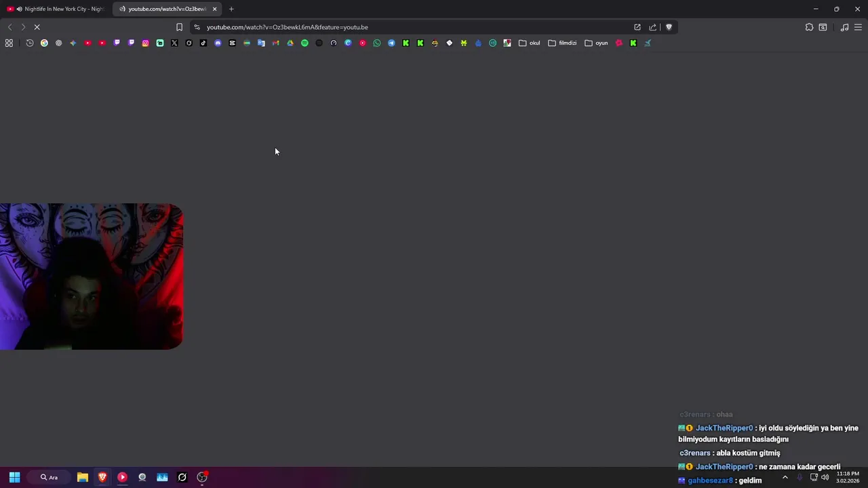This screenshot has width=868, height=488.
Task: Go forward with the forward arrow
Action: tap(23, 27)
